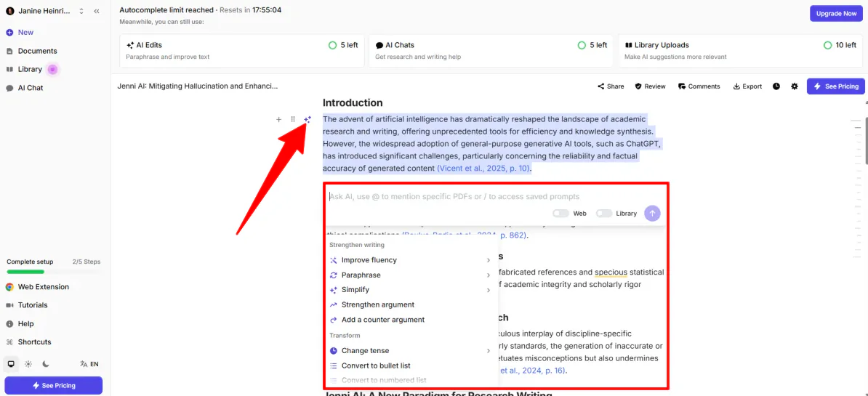Open Janine Heinri... account switcher
This screenshot has width=868, height=396.
click(44, 11)
